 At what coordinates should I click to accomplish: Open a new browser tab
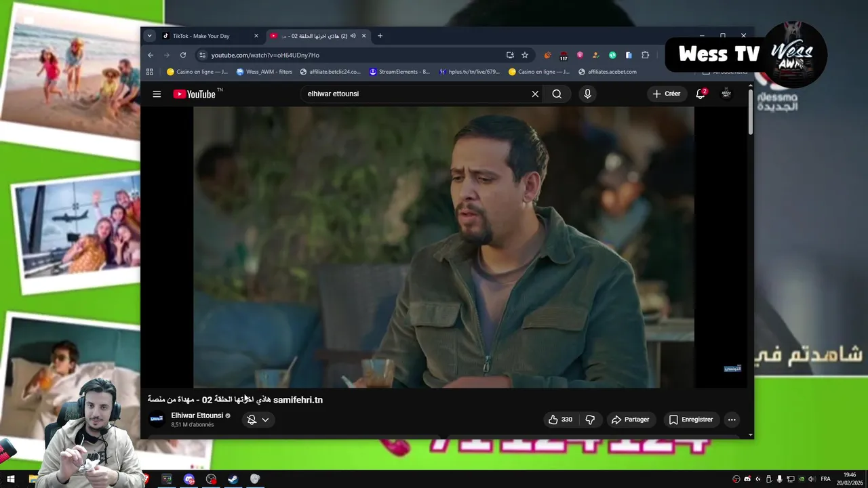[380, 36]
